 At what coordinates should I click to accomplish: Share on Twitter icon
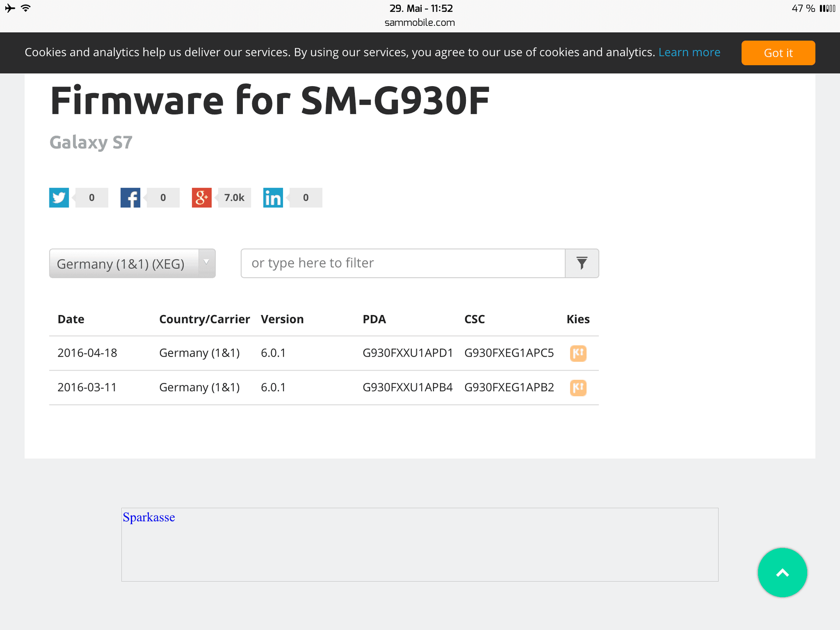[59, 198]
